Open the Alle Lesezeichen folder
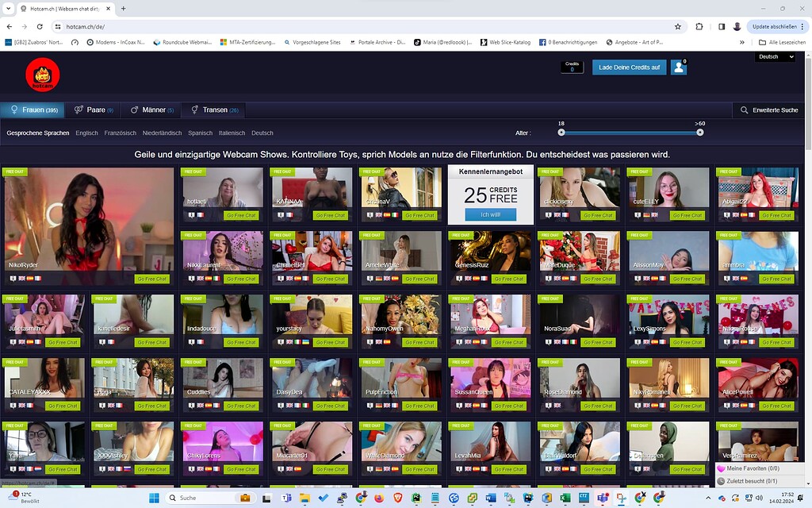Image resolution: width=812 pixels, height=508 pixels. [782, 42]
